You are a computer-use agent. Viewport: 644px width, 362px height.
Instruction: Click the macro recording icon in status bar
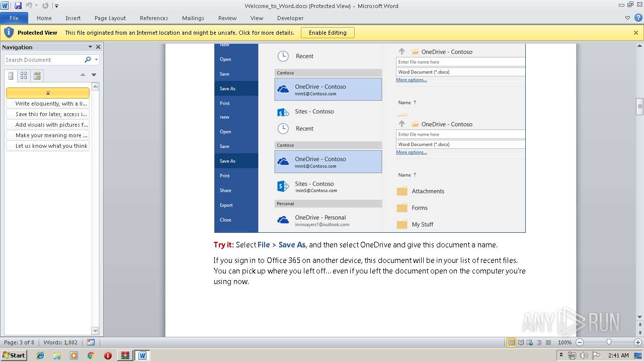click(91, 342)
